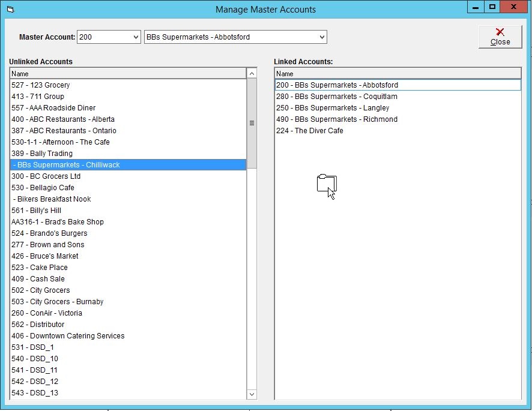Click the scroll down arrow in Unlinked Accounts

252,394
